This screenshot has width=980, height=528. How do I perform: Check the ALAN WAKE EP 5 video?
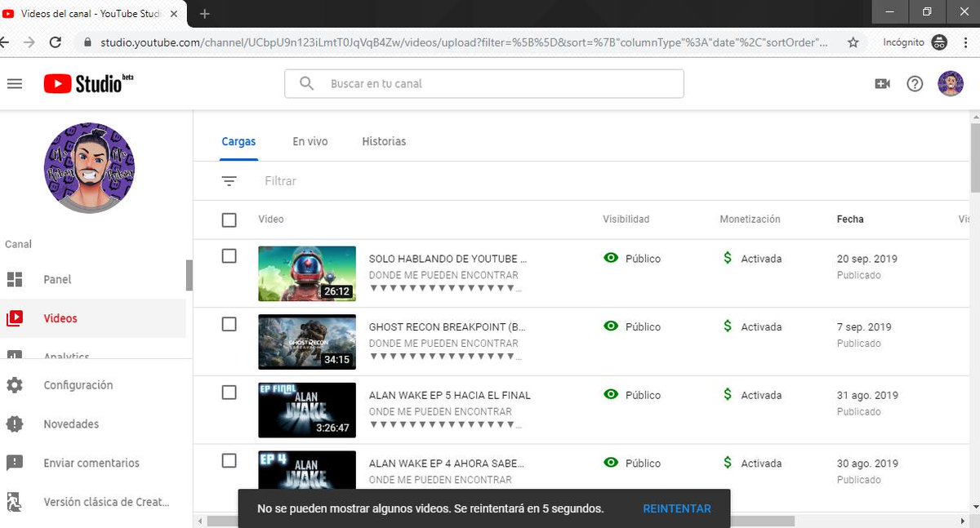click(x=229, y=393)
